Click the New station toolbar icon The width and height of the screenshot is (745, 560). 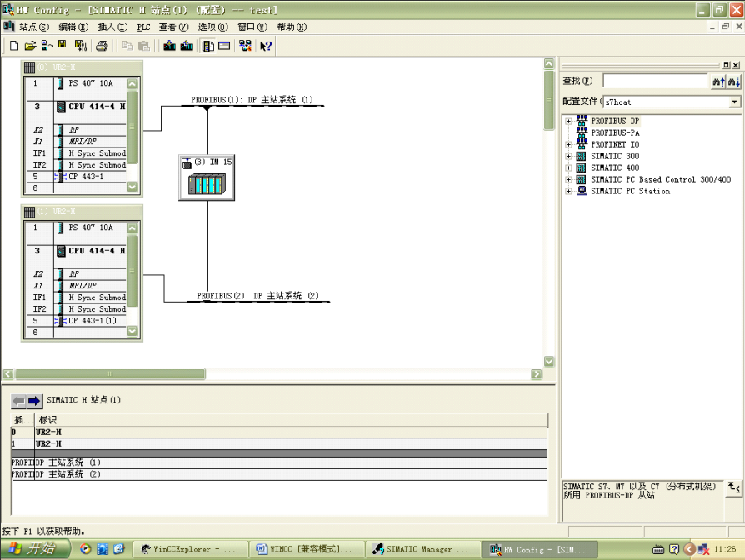pyautogui.click(x=13, y=46)
